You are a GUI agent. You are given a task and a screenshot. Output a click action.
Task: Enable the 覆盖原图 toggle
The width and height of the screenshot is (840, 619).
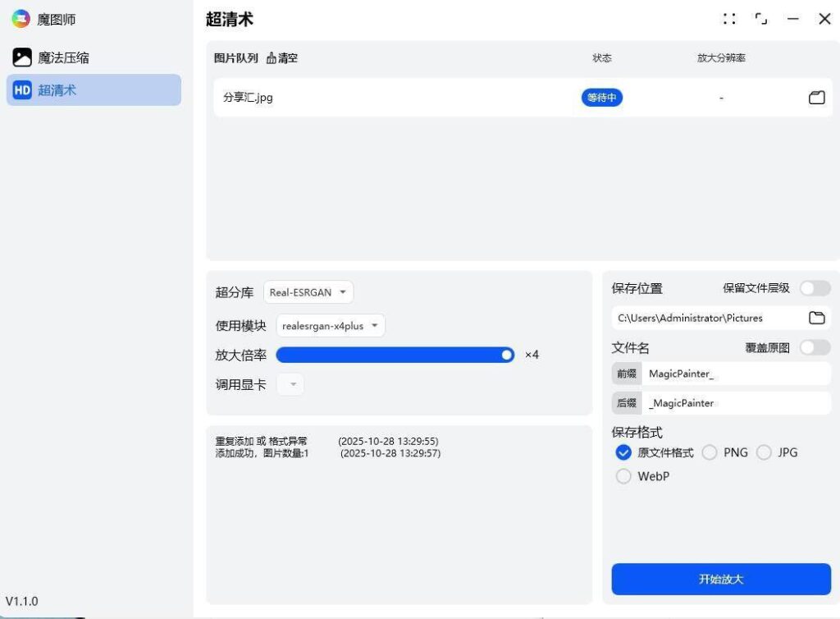click(815, 347)
